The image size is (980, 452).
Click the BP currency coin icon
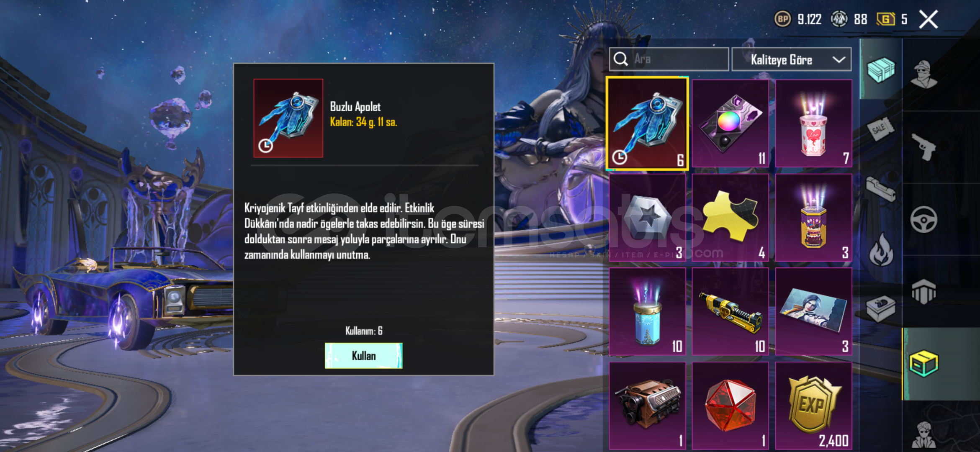pyautogui.click(x=782, y=19)
